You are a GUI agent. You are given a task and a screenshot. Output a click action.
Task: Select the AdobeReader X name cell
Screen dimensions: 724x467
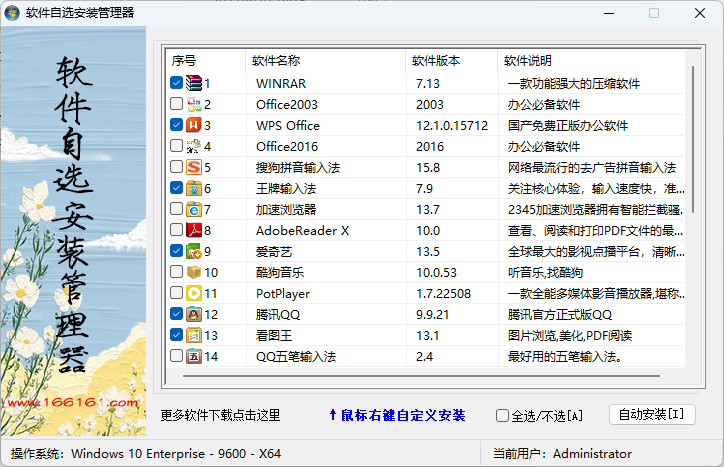302,230
